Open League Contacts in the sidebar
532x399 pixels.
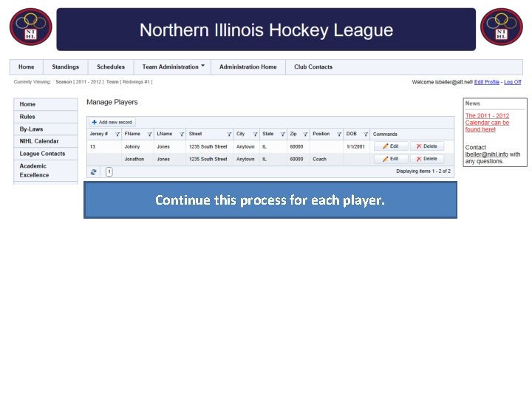tap(46, 154)
